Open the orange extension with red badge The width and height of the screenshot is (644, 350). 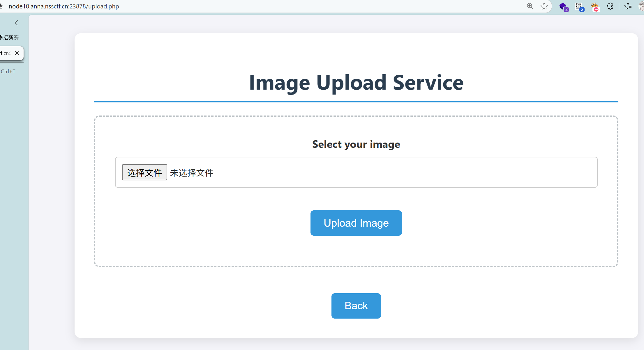pos(595,6)
